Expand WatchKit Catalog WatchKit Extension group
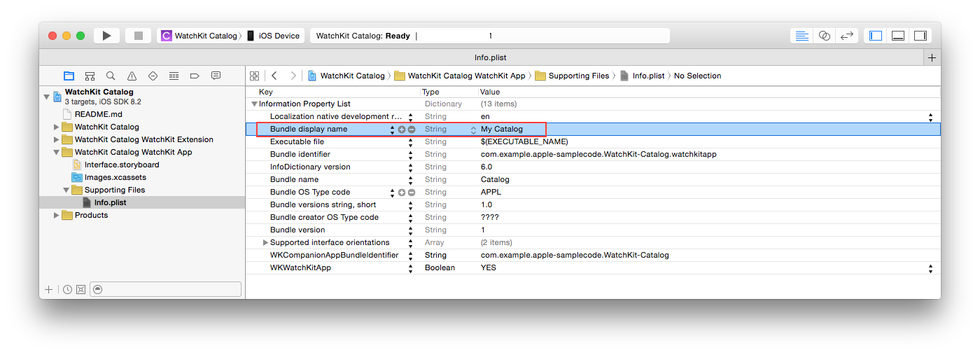Viewport: 980px width, 355px height. pyautogui.click(x=56, y=140)
